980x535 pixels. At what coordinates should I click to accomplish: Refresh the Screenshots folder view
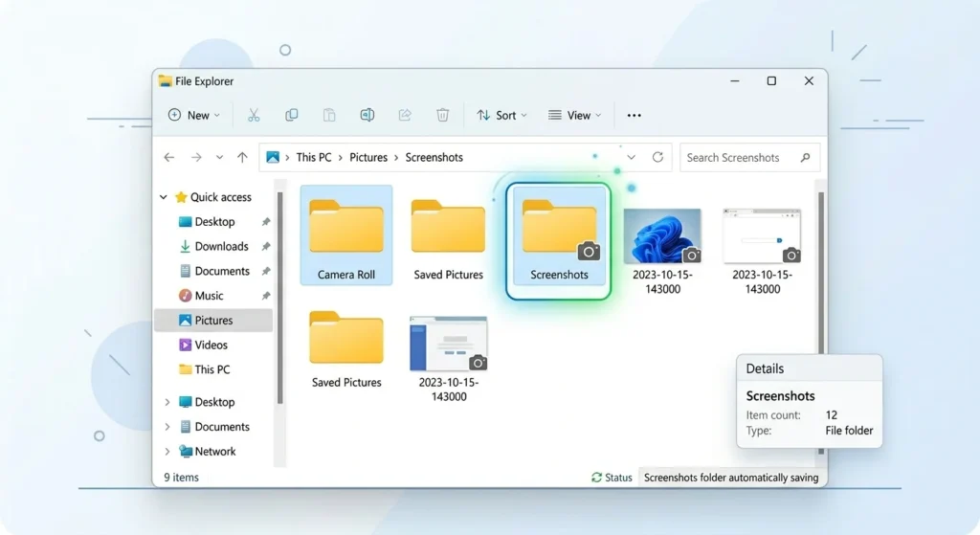tap(657, 158)
